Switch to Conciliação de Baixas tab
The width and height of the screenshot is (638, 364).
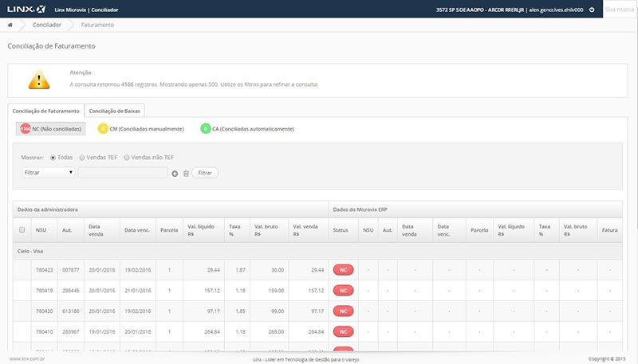pyautogui.click(x=114, y=111)
